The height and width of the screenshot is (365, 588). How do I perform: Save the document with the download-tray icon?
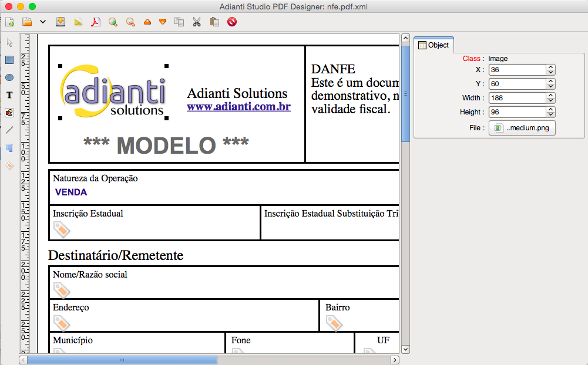[61, 22]
